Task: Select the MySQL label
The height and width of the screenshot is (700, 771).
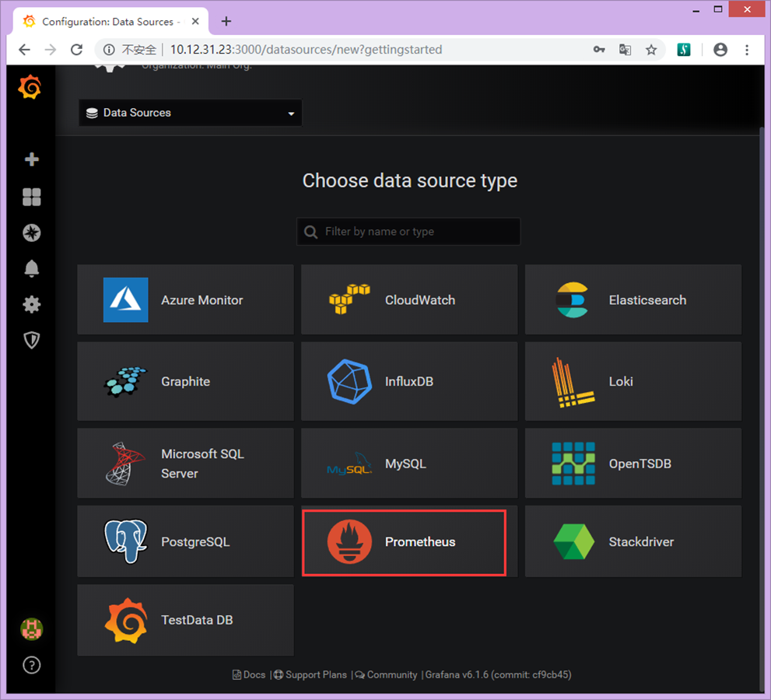Action: point(405,464)
